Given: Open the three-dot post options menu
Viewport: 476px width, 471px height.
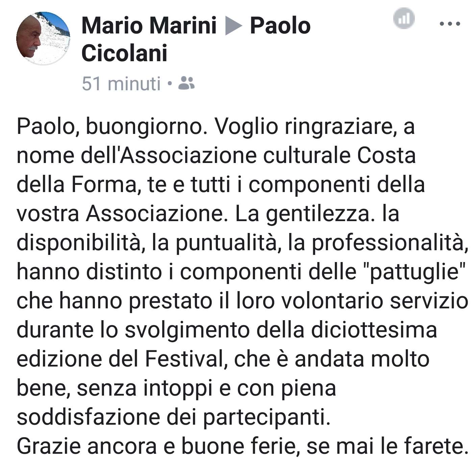Looking at the screenshot, I should pos(450,23).
